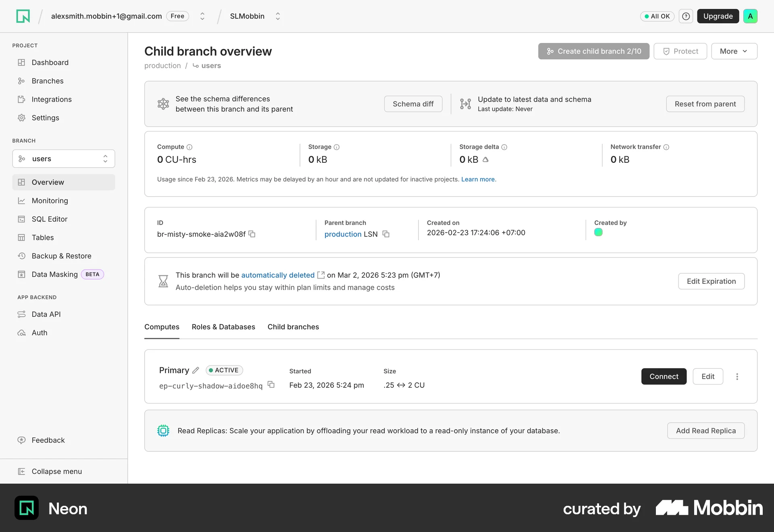
Task: Open the help question mark icon
Action: (x=686, y=16)
